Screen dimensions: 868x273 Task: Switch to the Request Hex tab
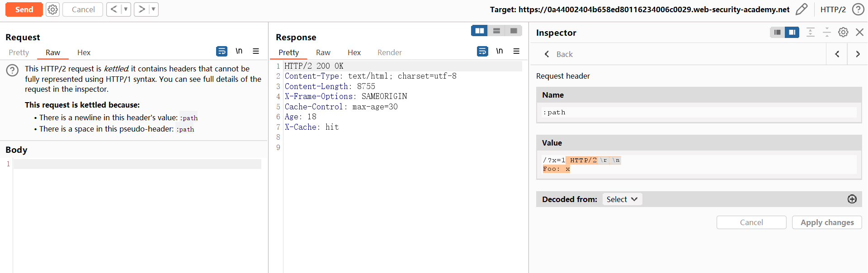[x=84, y=52]
